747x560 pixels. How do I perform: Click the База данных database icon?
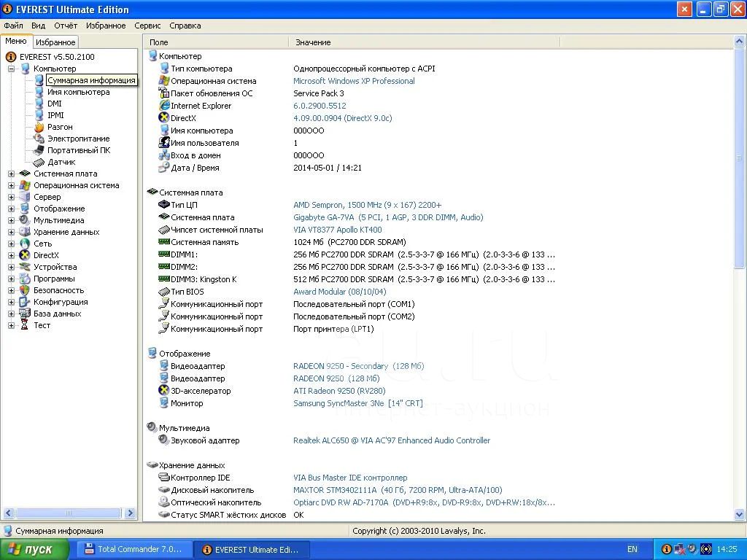pos(25,314)
